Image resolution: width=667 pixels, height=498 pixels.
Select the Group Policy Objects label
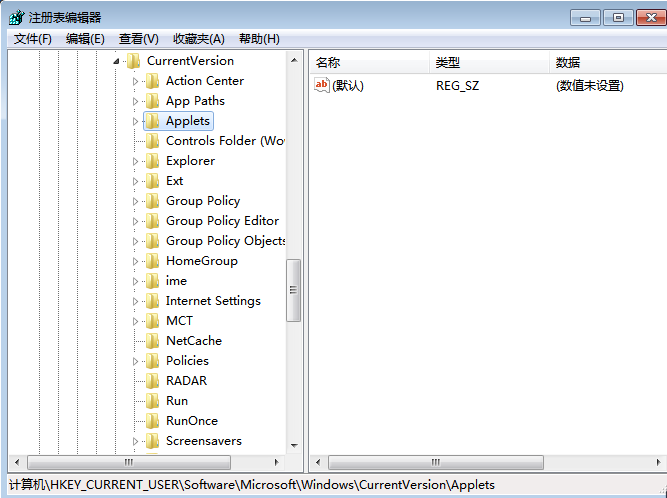click(225, 241)
